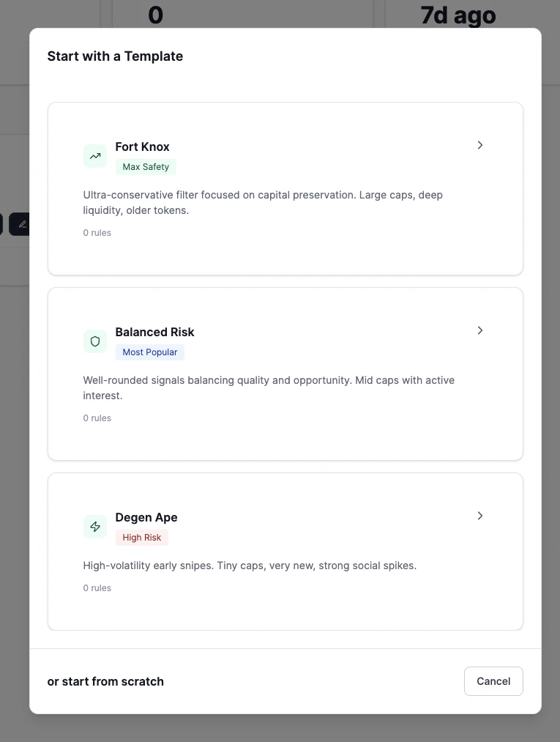The image size is (560, 742).
Task: Click the Balanced Risk shield icon
Action: point(94,341)
